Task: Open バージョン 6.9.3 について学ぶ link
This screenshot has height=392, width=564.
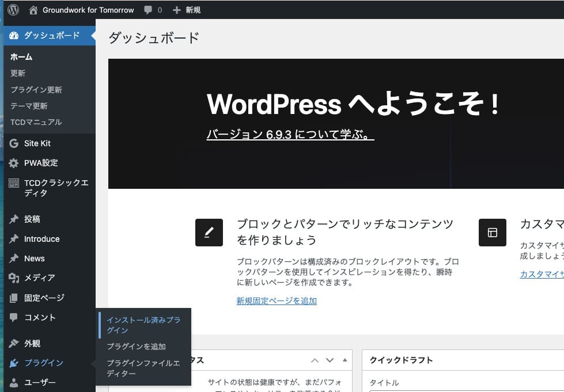Action: 290,134
